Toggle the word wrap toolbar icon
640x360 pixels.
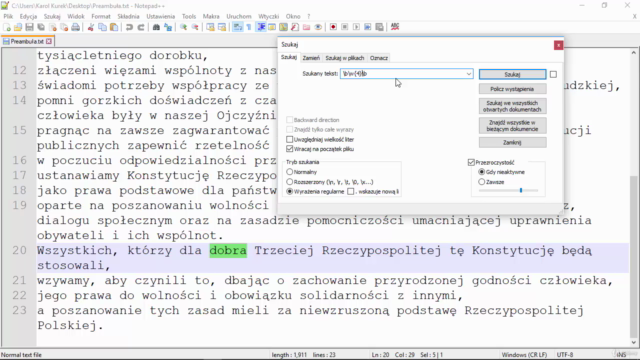tap(238, 27)
